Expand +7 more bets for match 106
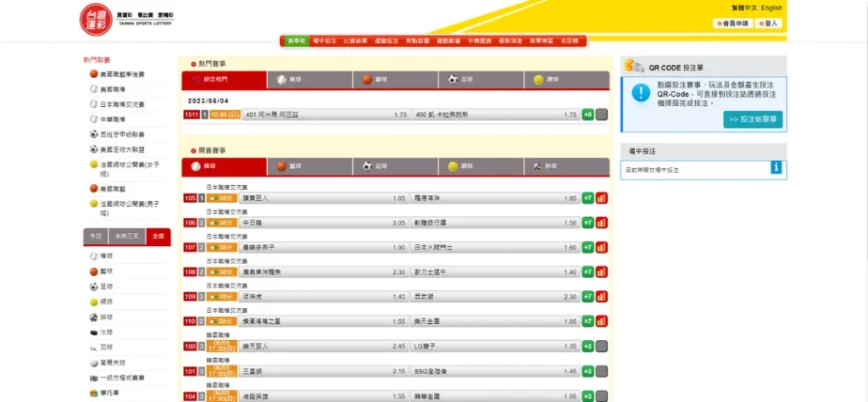 click(x=587, y=223)
